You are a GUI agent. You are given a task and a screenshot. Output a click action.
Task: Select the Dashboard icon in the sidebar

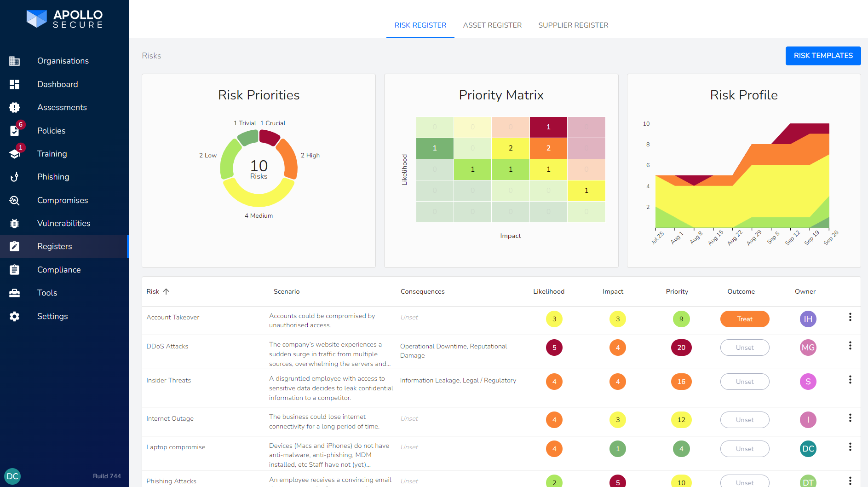click(x=14, y=84)
